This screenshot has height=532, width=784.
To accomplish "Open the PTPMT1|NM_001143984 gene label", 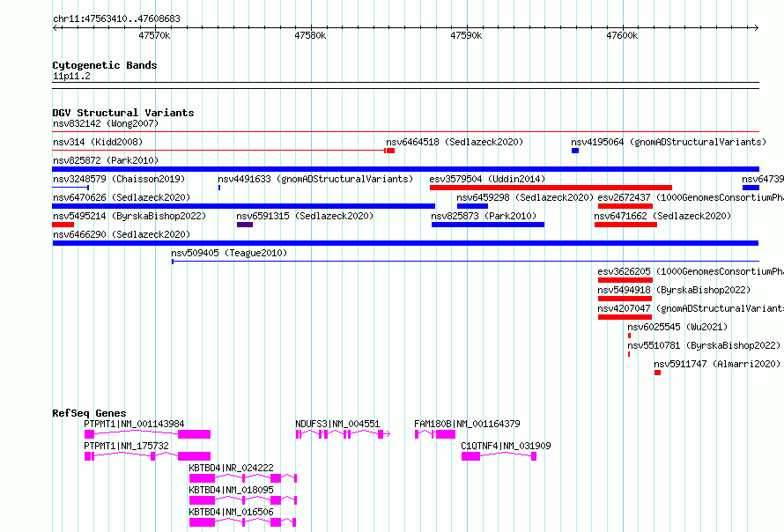I will [x=134, y=424].
